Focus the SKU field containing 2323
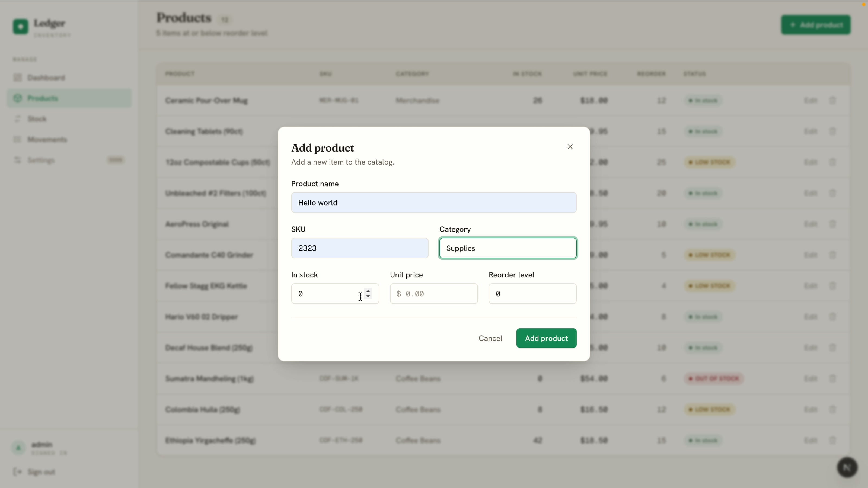 (x=359, y=248)
